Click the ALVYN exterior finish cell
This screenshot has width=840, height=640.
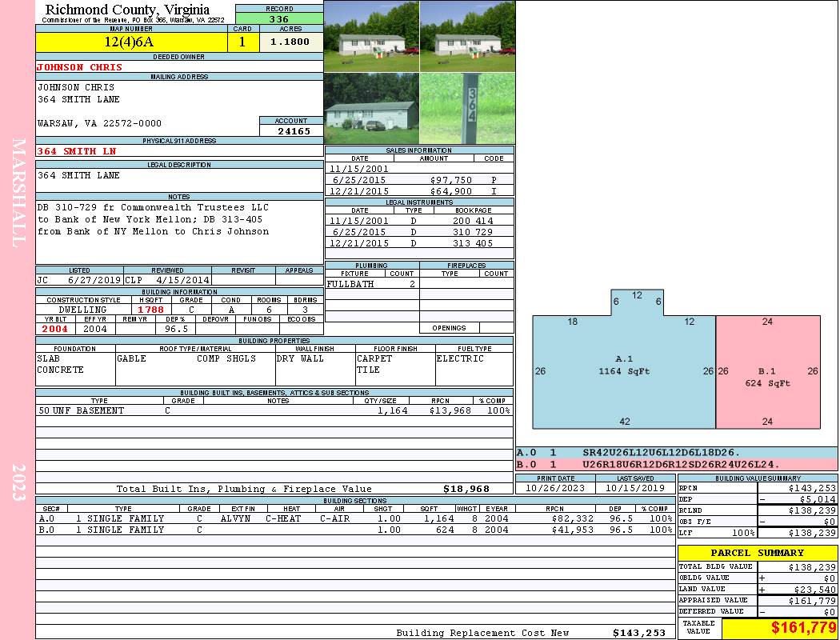click(x=235, y=518)
